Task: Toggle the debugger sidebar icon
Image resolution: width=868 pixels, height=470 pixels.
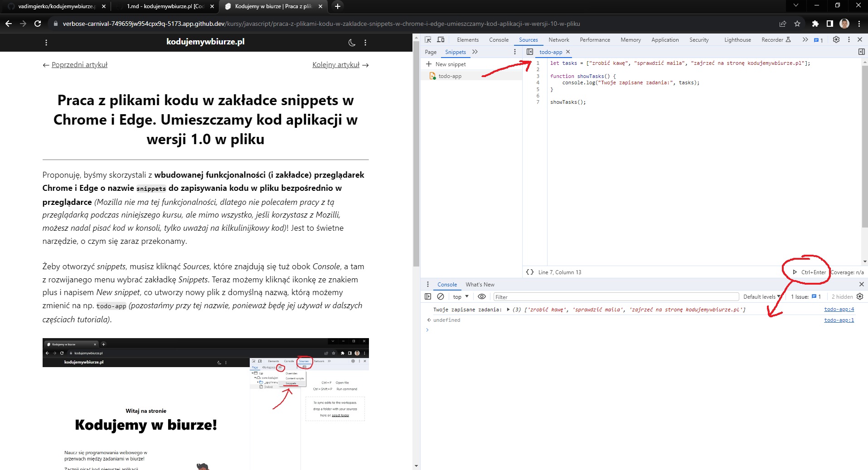Action: [862, 52]
